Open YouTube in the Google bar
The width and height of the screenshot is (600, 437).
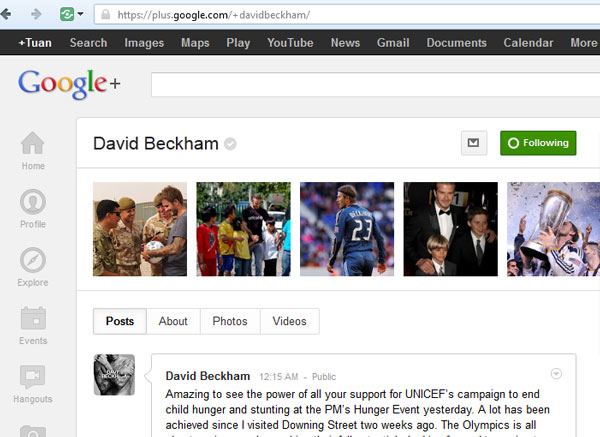click(290, 42)
